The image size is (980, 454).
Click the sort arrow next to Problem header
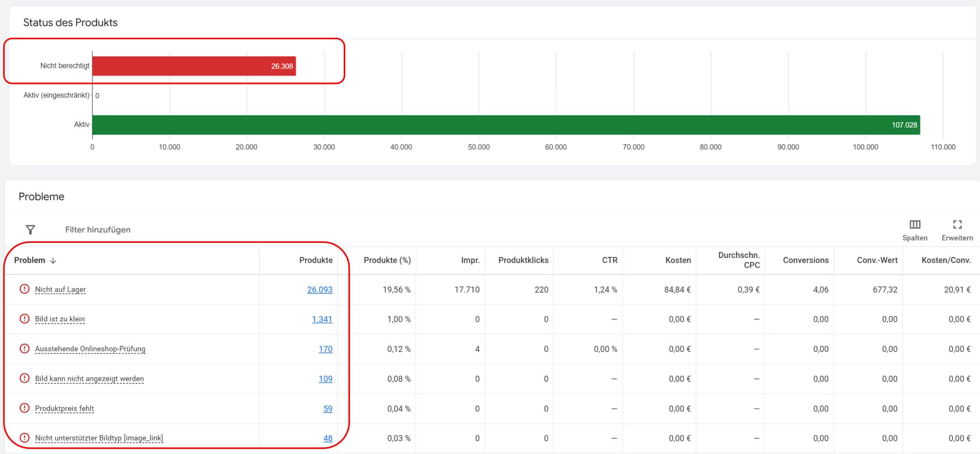[53, 261]
